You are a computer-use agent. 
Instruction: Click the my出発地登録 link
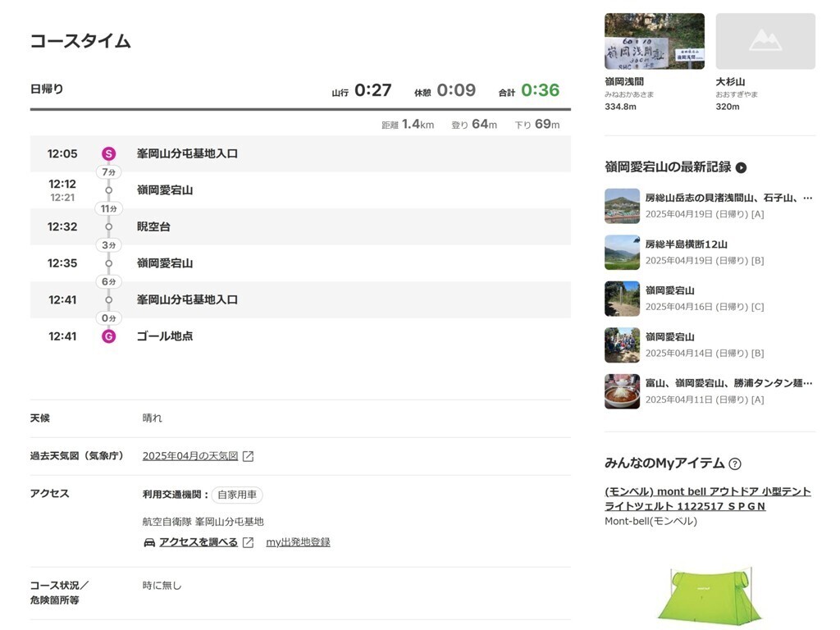pos(298,542)
